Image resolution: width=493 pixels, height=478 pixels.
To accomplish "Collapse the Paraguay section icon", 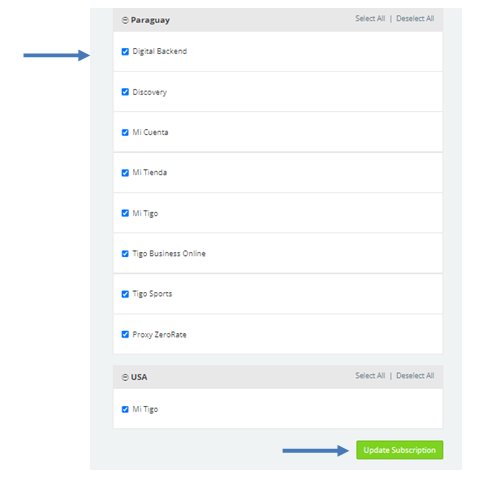I will [125, 20].
